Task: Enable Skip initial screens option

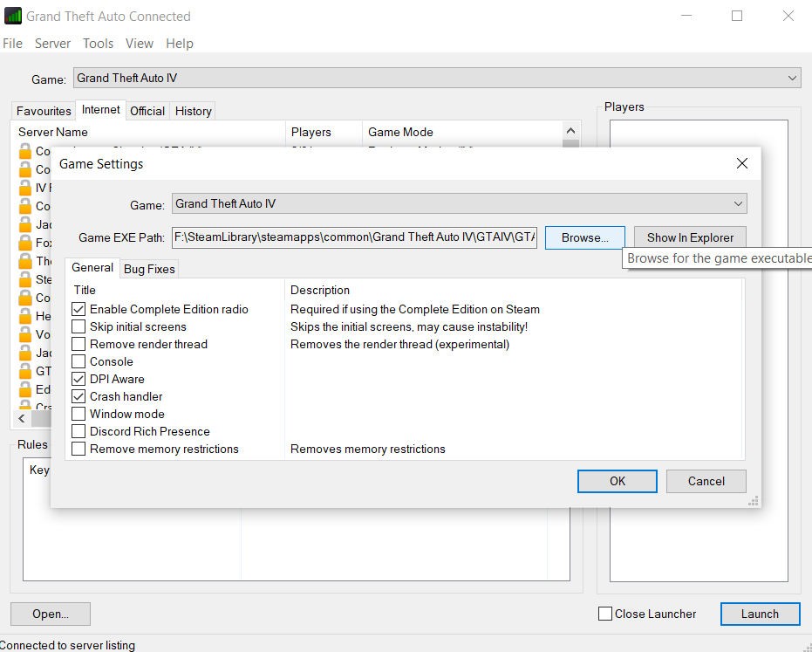Action: [x=78, y=326]
